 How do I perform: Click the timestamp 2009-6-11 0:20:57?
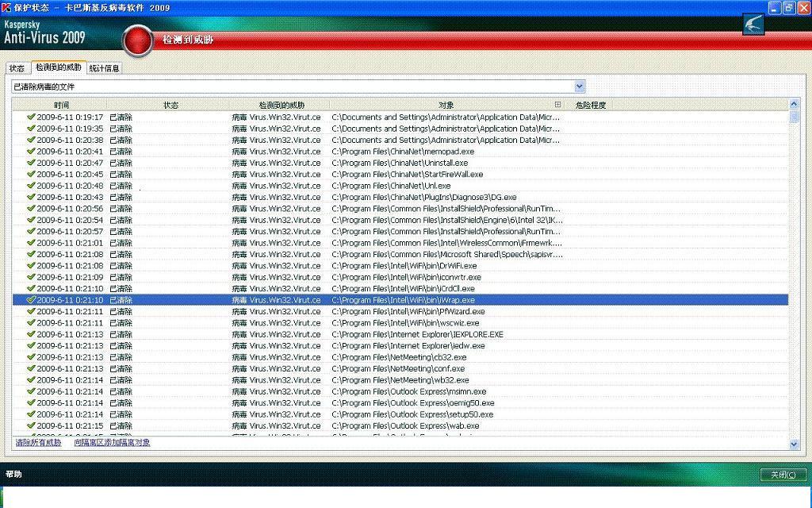click(70, 231)
